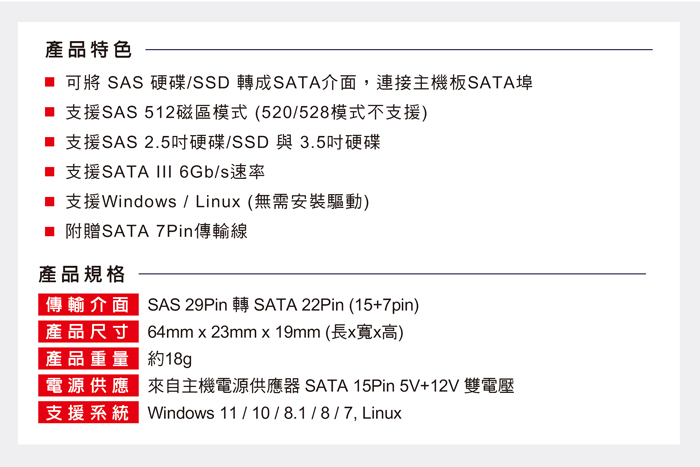Image resolution: width=700 pixels, height=467 pixels.
Task: Select the red 產品尺寸 label
Action: 88,332
